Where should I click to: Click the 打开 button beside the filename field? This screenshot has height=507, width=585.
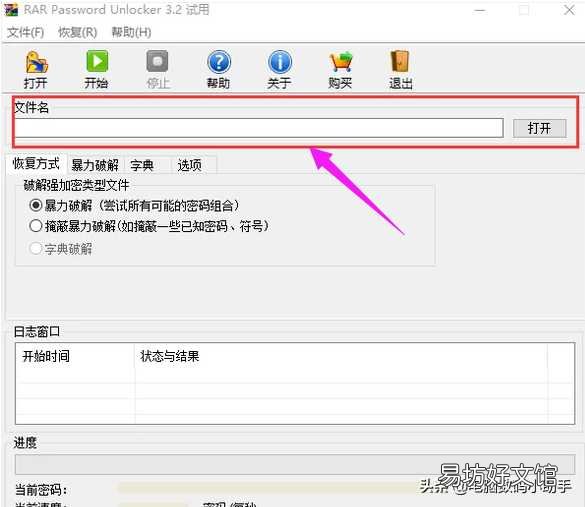click(x=539, y=128)
